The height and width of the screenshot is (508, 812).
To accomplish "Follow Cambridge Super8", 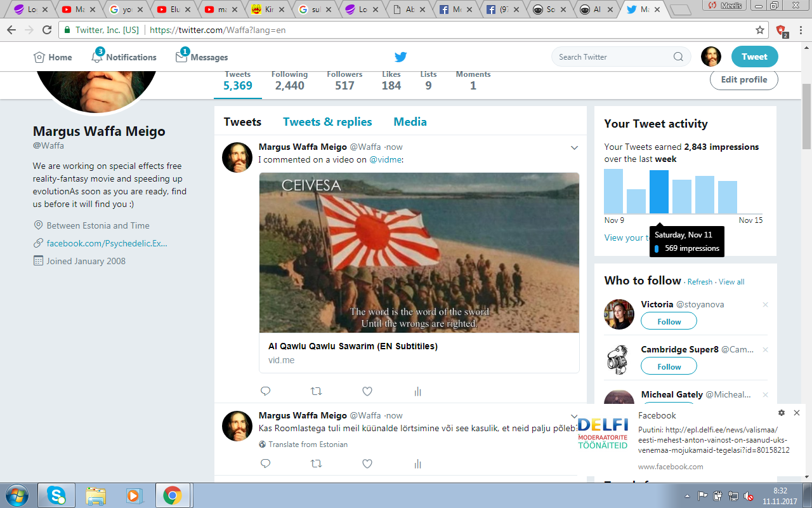I will pos(669,366).
